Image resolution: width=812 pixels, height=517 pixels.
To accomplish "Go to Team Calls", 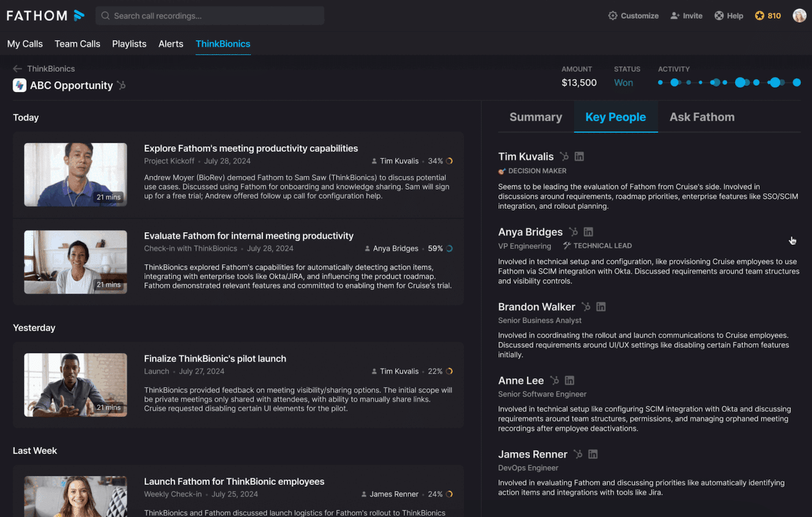I will (77, 44).
